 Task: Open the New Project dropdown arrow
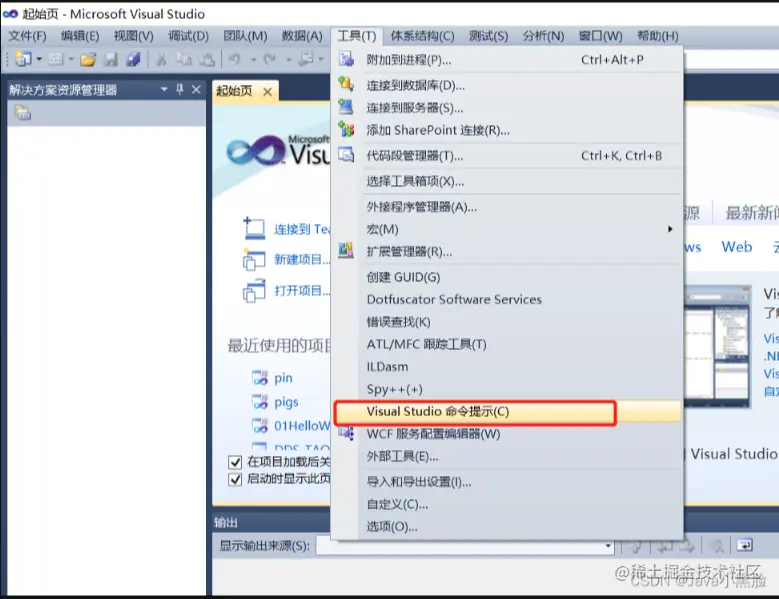pos(39,60)
